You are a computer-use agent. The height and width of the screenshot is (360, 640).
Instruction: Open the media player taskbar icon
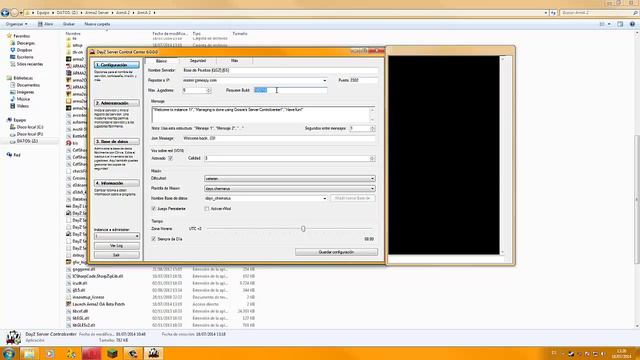coord(50,353)
